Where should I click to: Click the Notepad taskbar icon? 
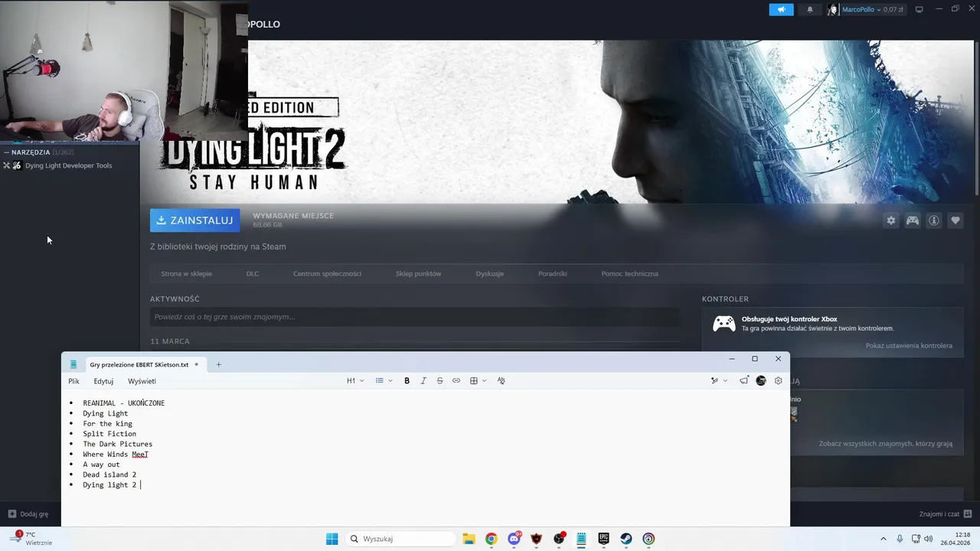pos(581,539)
